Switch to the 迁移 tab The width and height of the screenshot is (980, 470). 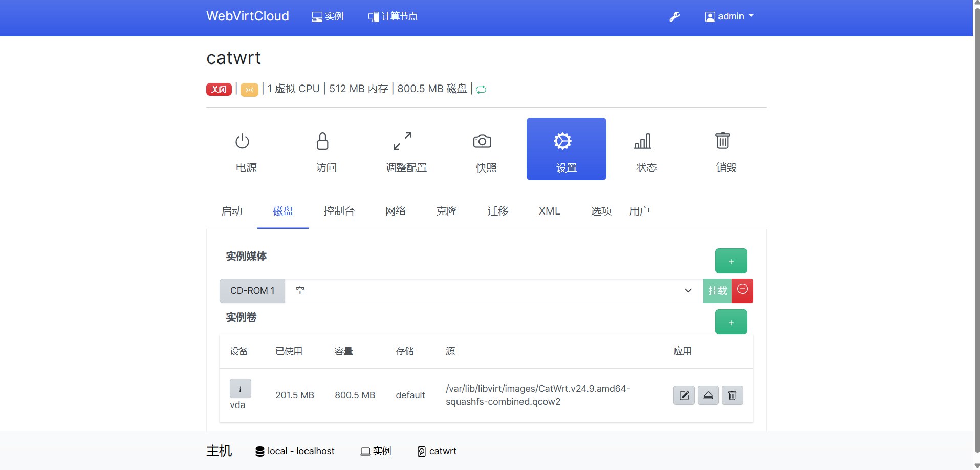(x=498, y=211)
